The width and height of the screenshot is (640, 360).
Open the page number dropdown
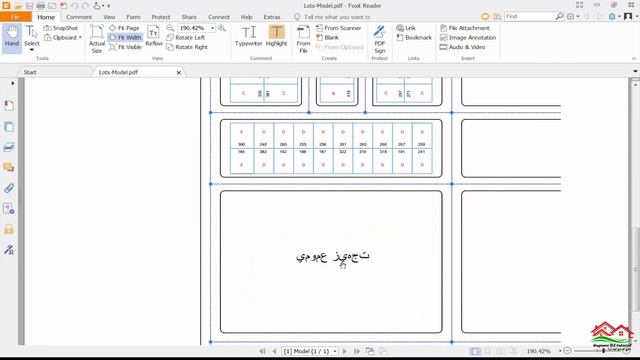tap(335, 351)
